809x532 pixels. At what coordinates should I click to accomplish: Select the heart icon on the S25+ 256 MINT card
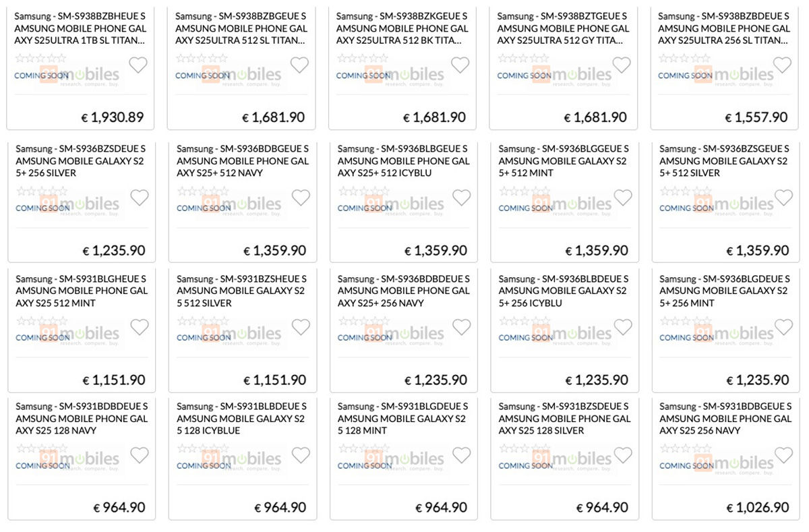click(783, 326)
